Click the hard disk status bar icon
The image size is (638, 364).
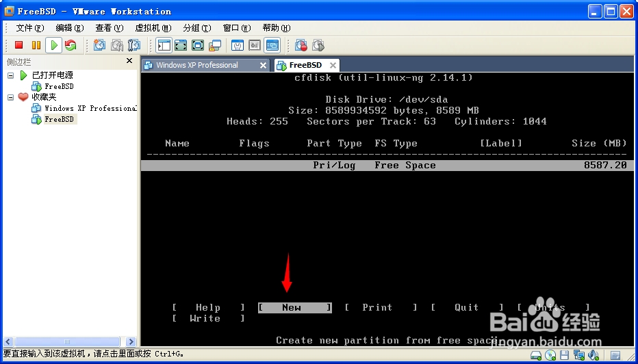536,355
